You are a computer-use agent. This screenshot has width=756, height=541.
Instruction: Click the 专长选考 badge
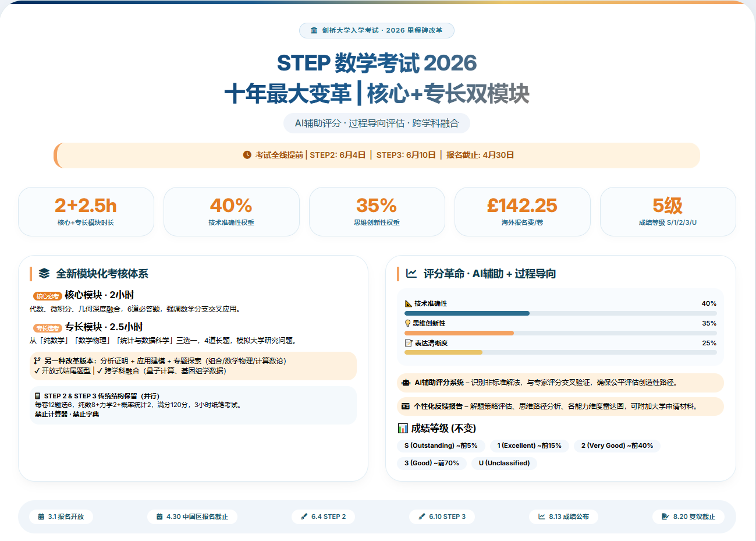(47, 328)
